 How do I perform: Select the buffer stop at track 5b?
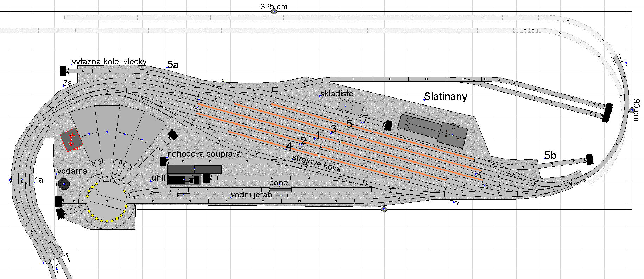tap(589, 159)
